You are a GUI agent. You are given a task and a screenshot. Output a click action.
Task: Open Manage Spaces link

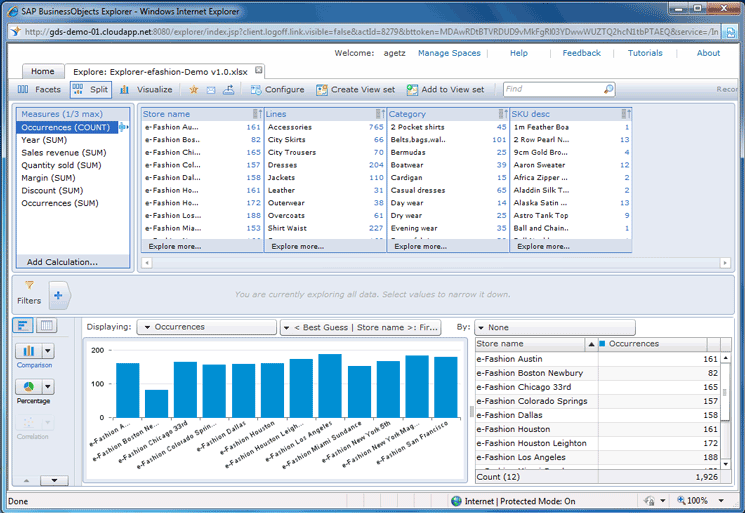click(449, 53)
